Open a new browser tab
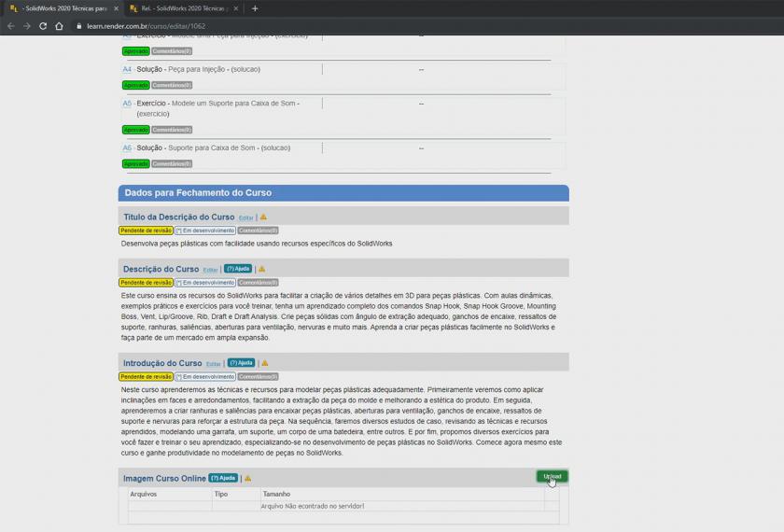 255,8
